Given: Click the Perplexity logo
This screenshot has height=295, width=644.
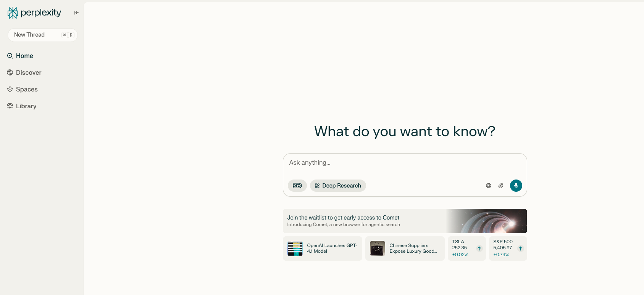Looking at the screenshot, I should pyautogui.click(x=34, y=13).
